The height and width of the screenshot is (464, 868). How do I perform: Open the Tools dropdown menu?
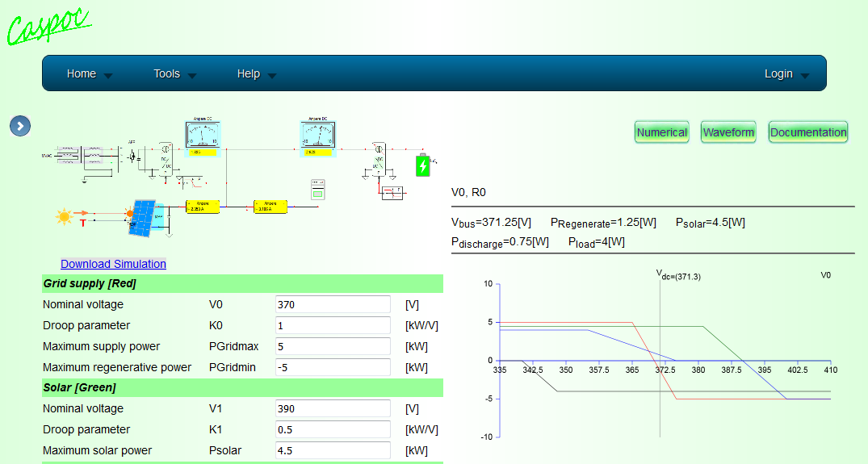point(174,73)
